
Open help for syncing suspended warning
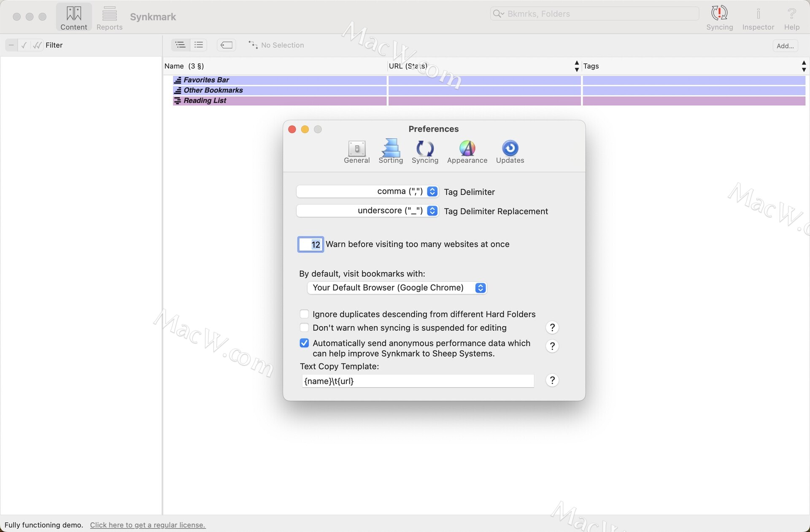coord(552,328)
